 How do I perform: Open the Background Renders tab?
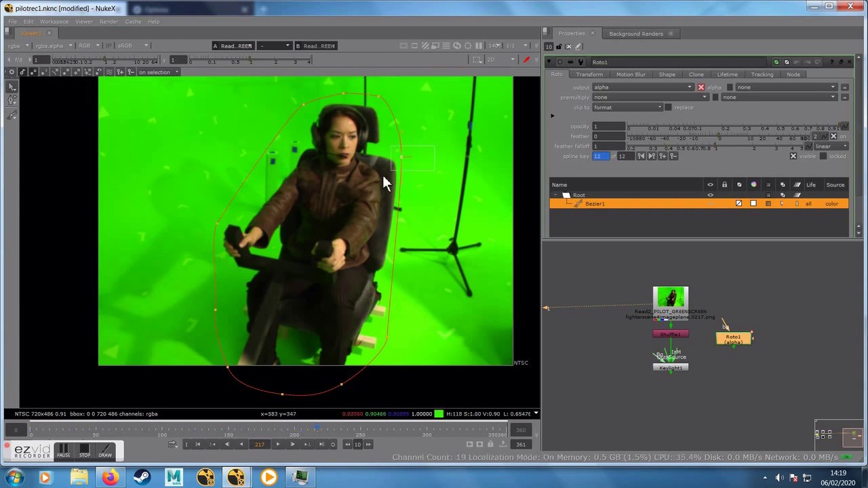[635, 34]
